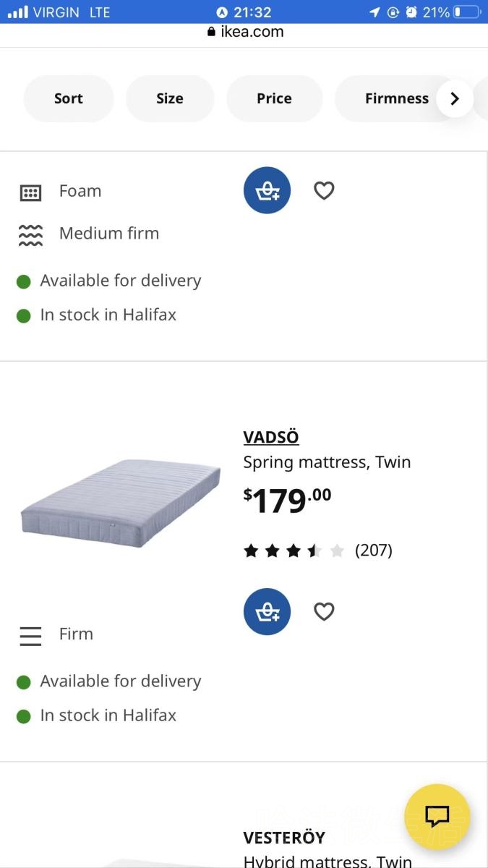Favorite the foam medium firm mattress
The image size is (488, 868).
point(324,190)
